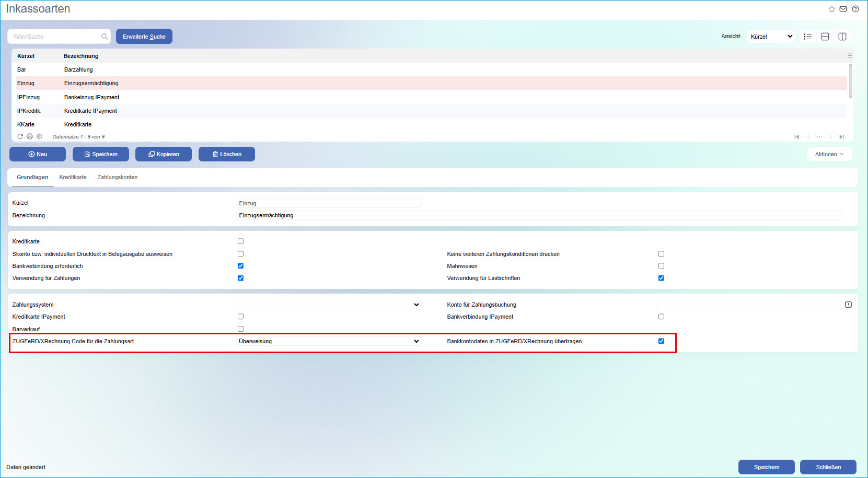Open table settings gear icon

(39, 136)
